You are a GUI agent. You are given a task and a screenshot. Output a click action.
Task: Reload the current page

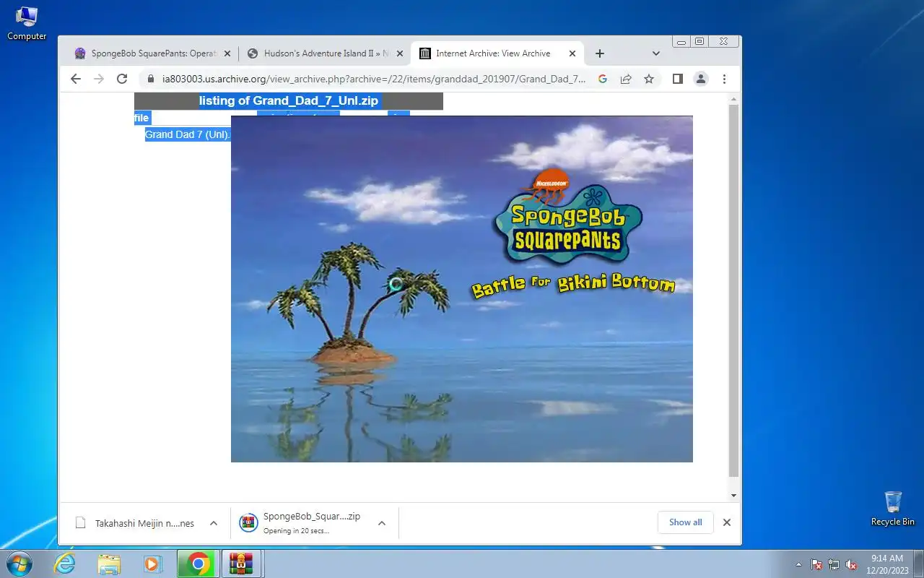122,79
